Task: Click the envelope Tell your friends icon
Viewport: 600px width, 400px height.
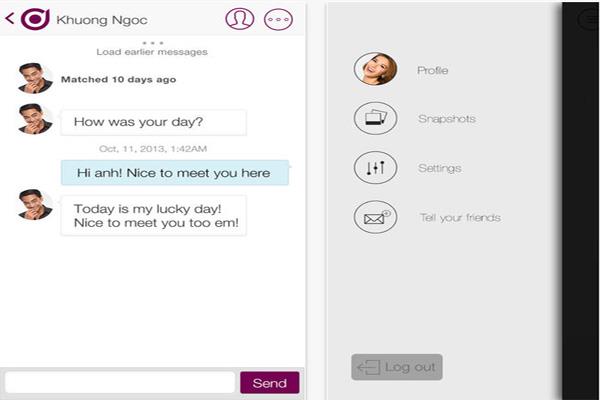Action: 375,217
